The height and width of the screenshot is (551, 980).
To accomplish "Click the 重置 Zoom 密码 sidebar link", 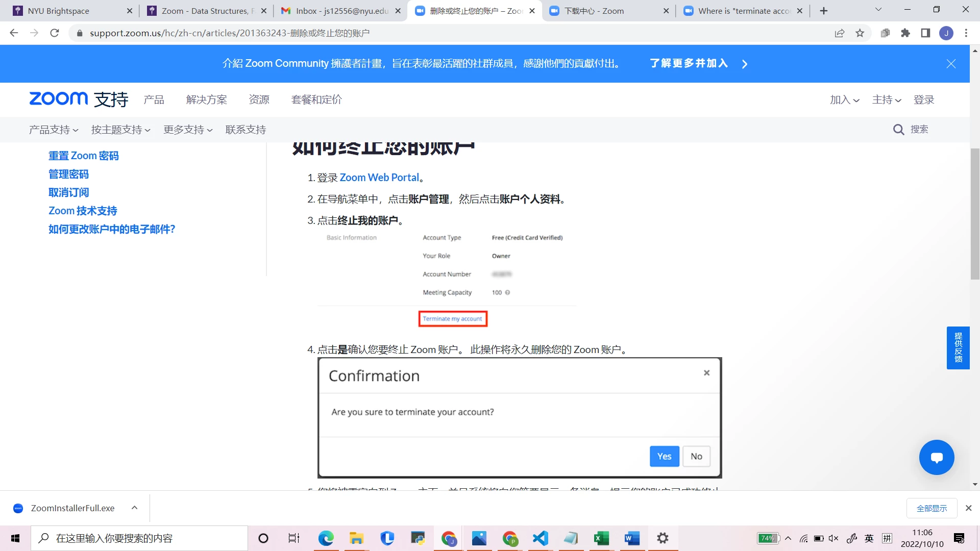I will [83, 156].
